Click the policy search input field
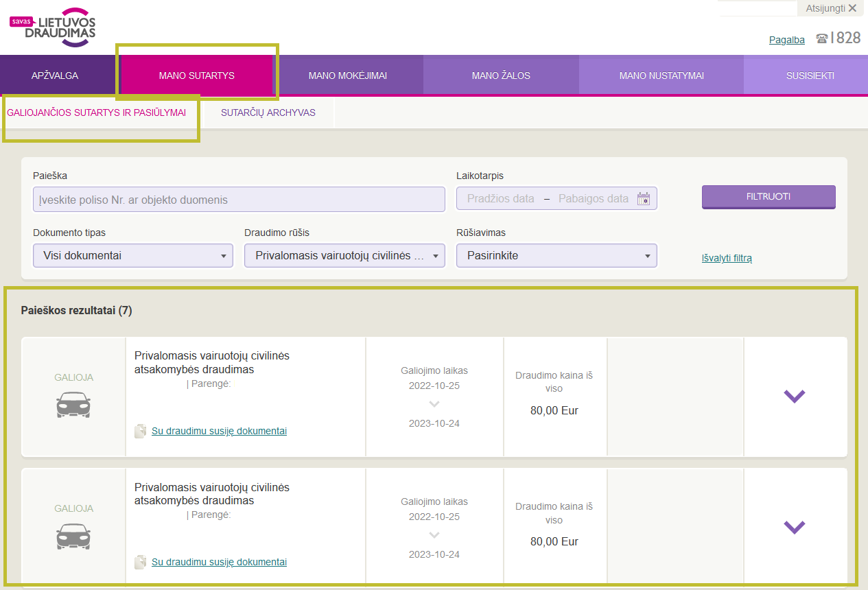The image size is (868, 590). 239,200
